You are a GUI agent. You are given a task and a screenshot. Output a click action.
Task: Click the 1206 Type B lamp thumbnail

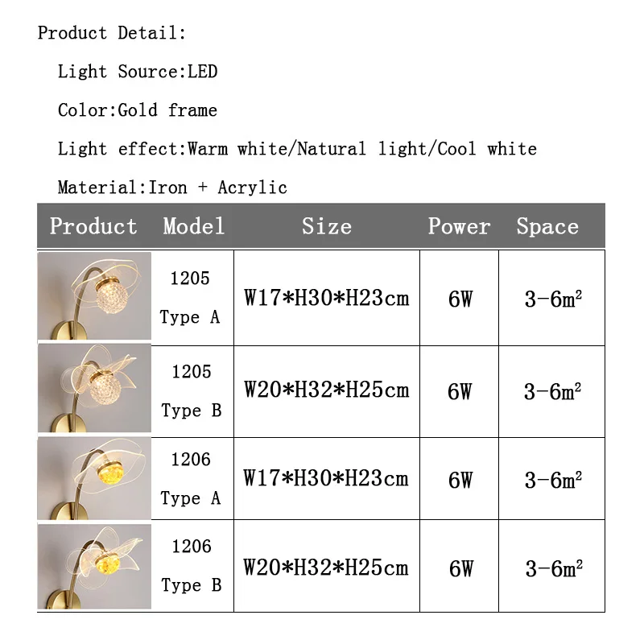coord(94,566)
